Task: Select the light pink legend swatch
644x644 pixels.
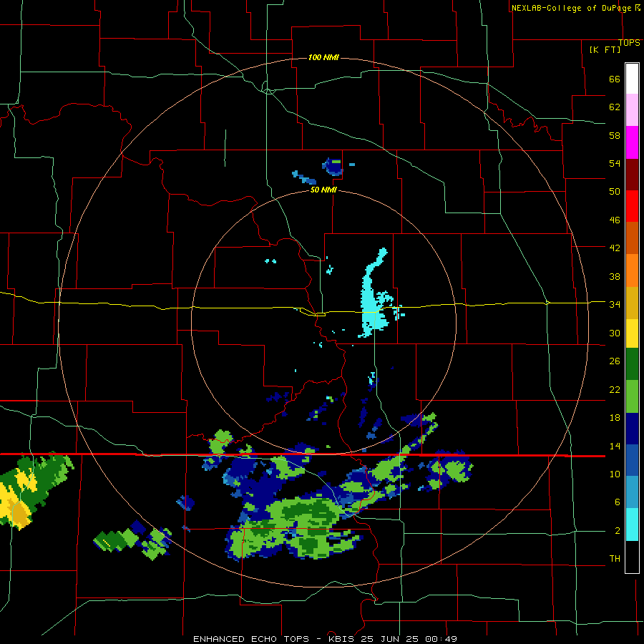Action: (632, 109)
